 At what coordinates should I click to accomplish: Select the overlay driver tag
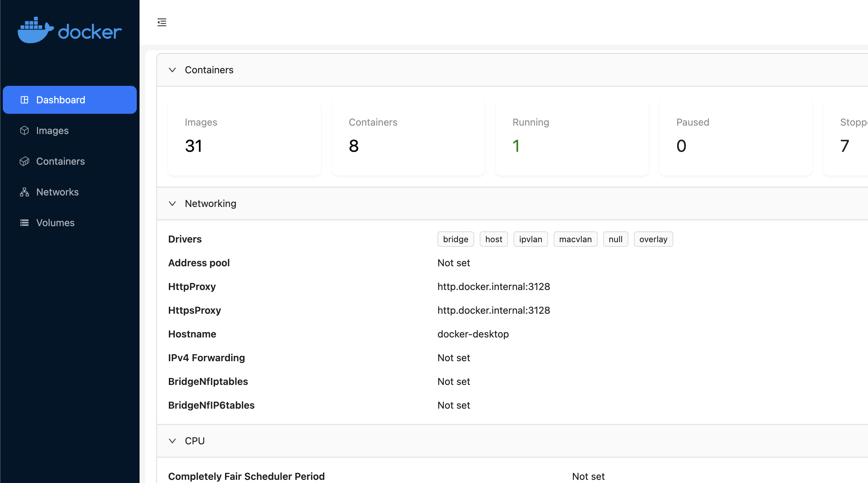point(653,239)
